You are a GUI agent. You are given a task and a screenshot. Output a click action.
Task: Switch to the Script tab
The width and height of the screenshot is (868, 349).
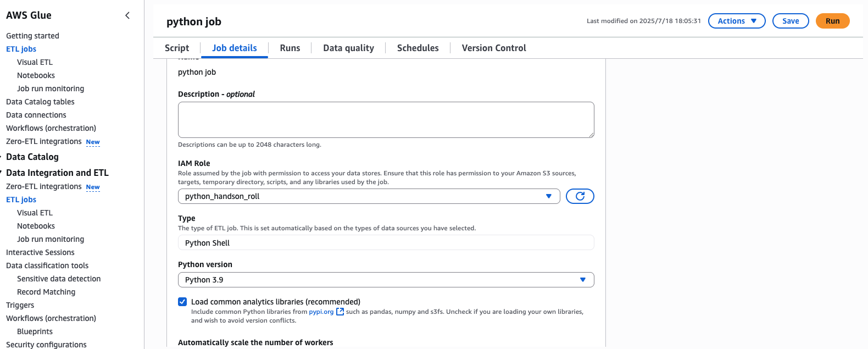coord(177,48)
